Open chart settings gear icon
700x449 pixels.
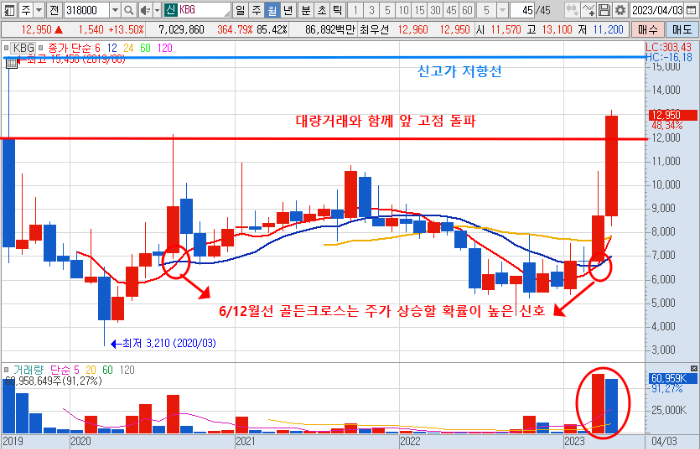coord(620,10)
